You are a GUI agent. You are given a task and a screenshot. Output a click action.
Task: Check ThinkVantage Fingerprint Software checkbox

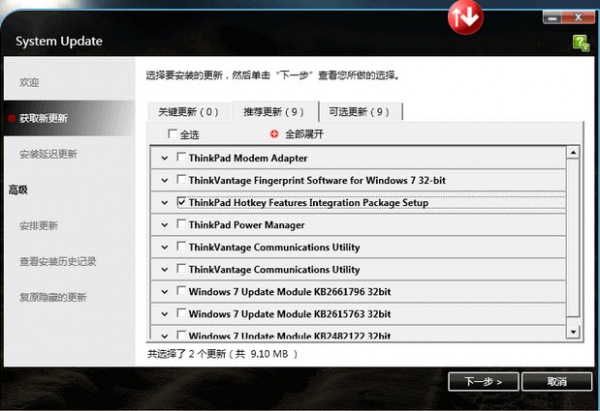click(x=181, y=179)
